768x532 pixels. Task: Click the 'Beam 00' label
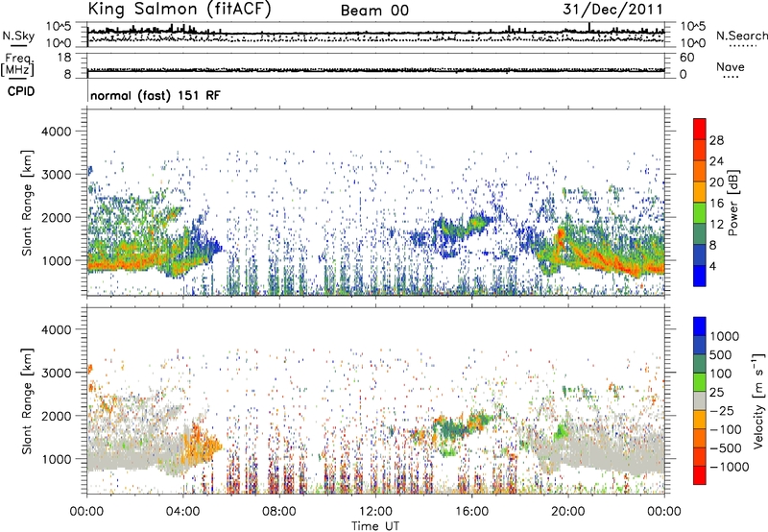coord(374,11)
